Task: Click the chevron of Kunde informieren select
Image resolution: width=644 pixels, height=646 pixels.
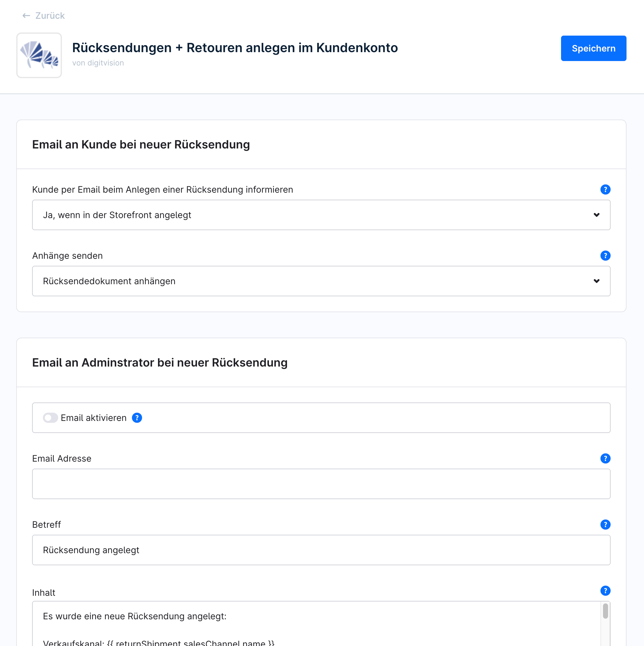Action: 597,215
